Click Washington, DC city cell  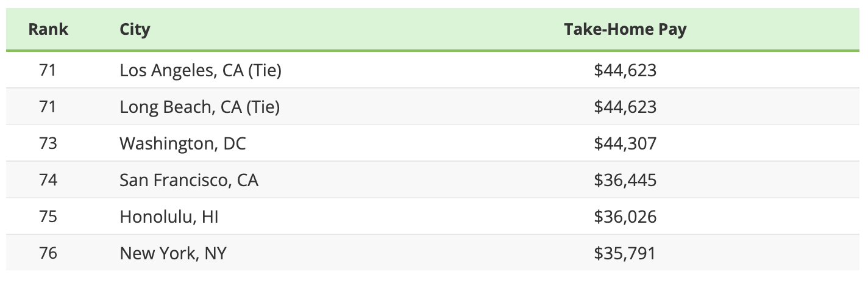coord(183,144)
